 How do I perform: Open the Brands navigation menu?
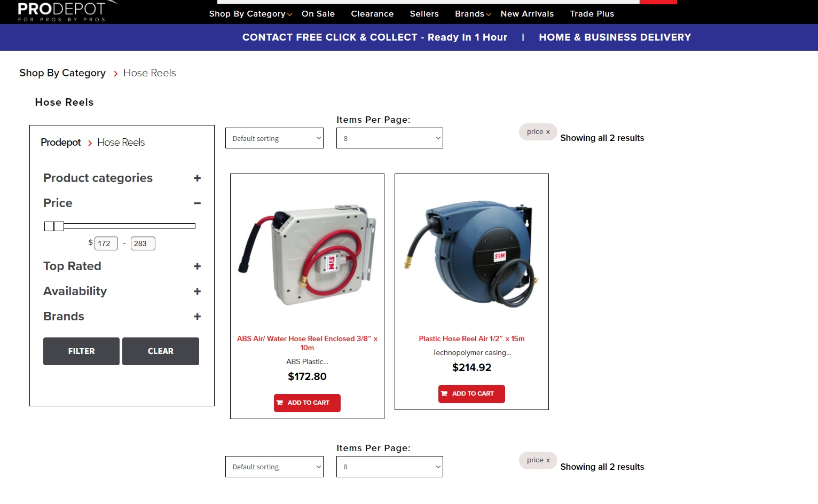click(x=473, y=14)
